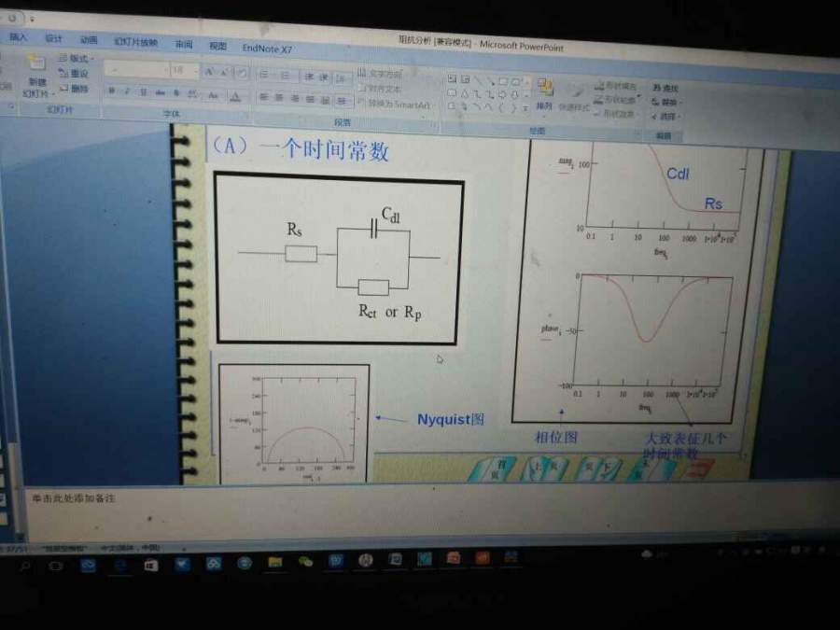Open the 幻灯片放映 (Slide Show) tab
Viewport: 840px width, 630px height.
click(x=135, y=42)
